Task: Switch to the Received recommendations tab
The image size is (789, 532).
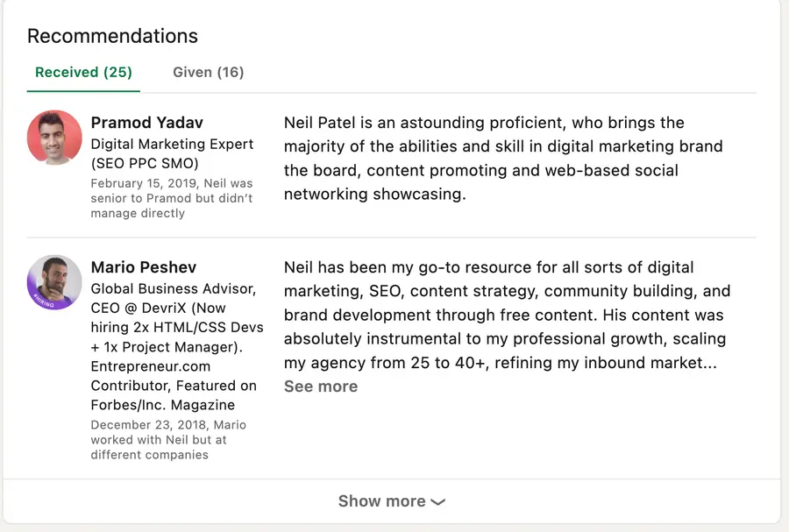Action: coord(83,72)
